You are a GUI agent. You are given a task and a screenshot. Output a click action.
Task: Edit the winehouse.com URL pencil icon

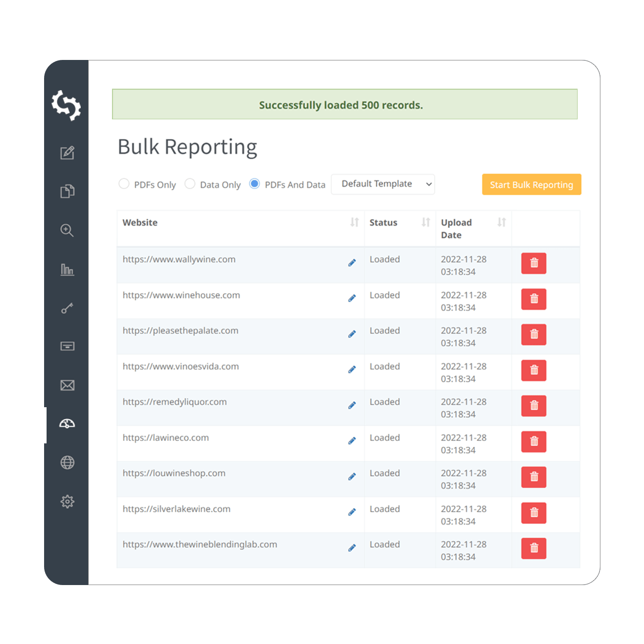tap(352, 299)
